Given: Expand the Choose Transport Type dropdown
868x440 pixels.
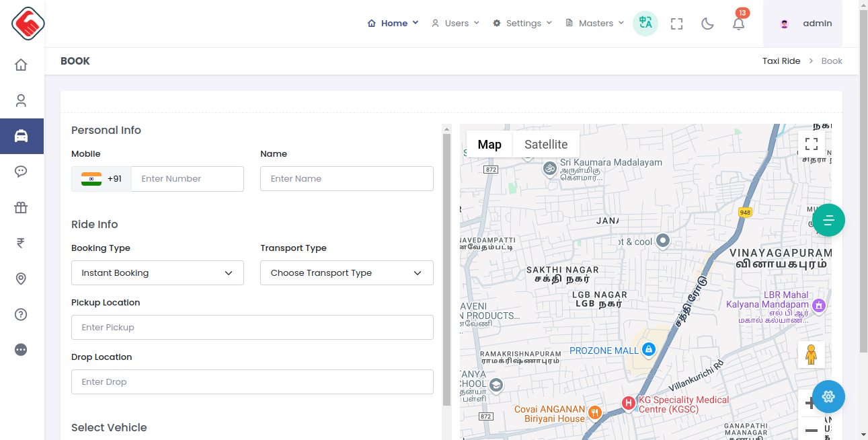Looking at the screenshot, I should pos(346,273).
